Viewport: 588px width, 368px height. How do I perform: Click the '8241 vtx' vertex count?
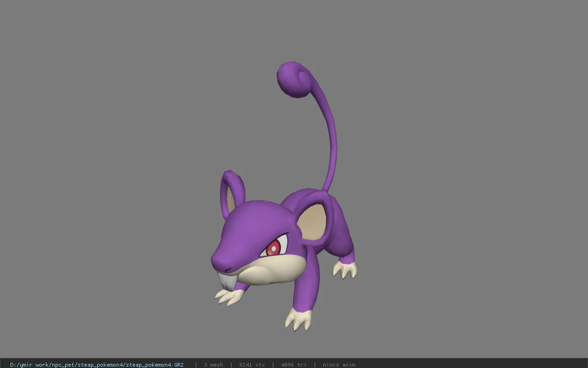coord(252,365)
